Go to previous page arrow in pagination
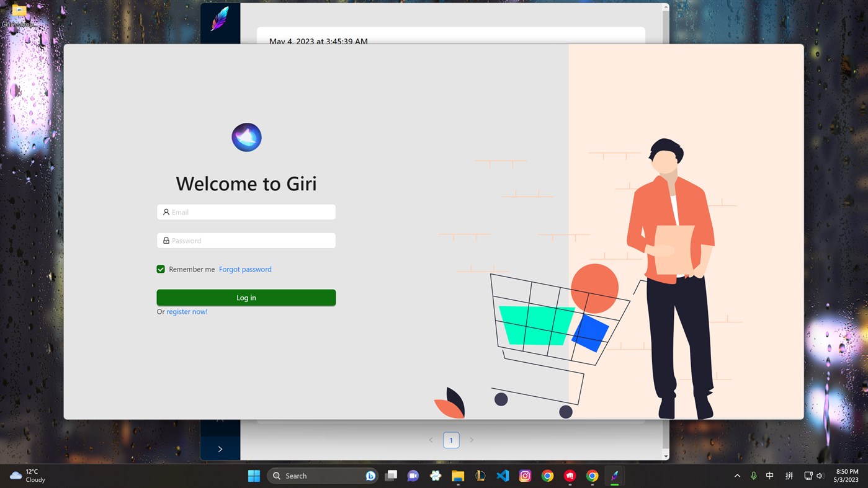The image size is (868, 488). pos(431,440)
